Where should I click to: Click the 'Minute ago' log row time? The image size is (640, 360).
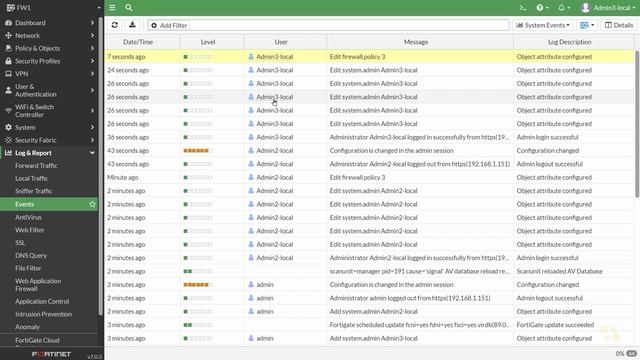coord(122,178)
